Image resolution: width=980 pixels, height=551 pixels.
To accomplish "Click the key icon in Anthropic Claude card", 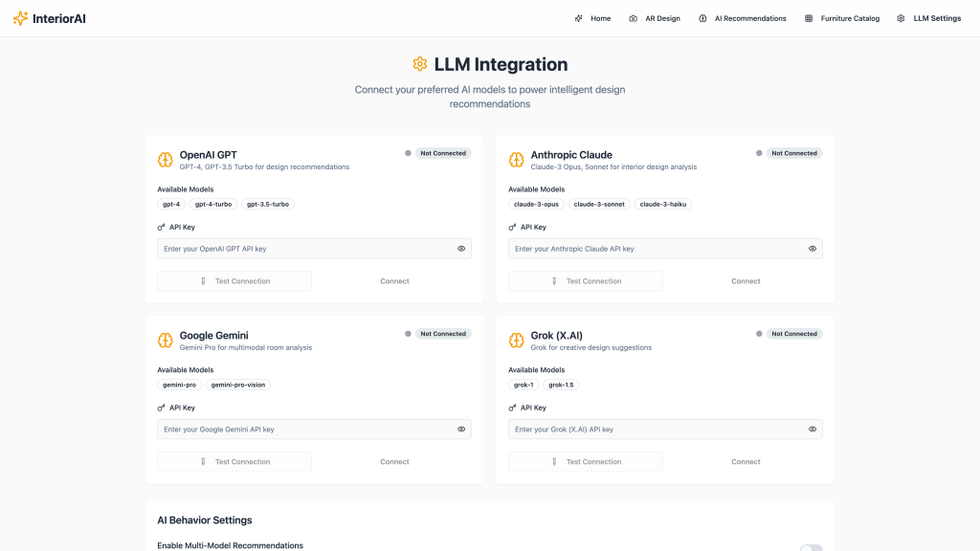I will click(x=513, y=228).
